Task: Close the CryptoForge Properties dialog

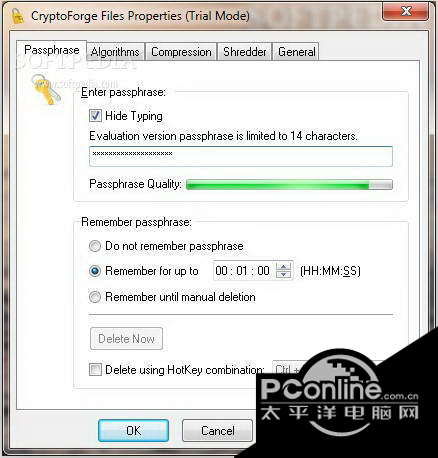Action: coord(406,11)
